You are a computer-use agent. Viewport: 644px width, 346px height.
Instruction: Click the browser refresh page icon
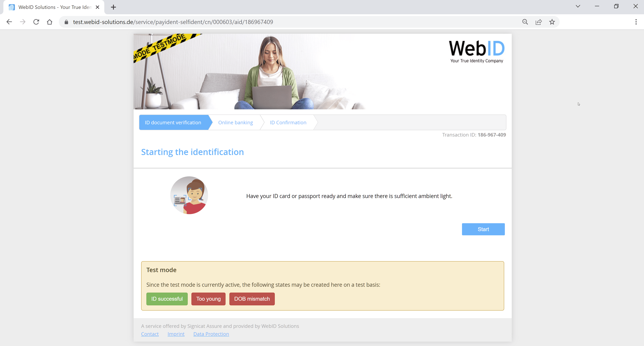point(36,22)
